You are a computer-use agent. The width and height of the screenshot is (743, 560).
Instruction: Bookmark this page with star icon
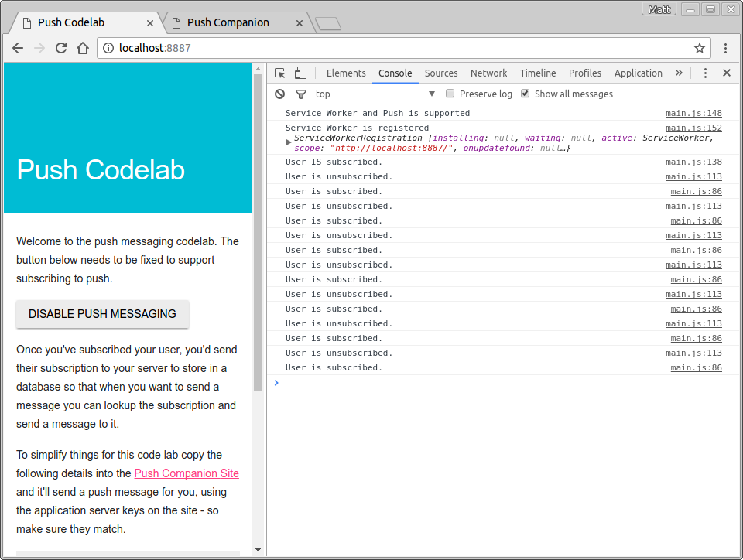click(x=700, y=48)
